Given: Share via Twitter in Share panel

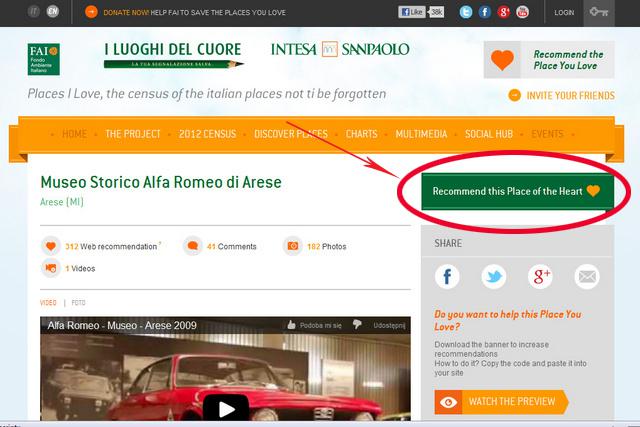Looking at the screenshot, I should pyautogui.click(x=494, y=277).
